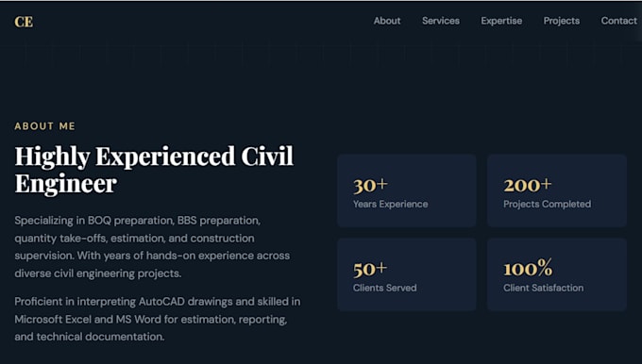
Task: Click the gold 50+ number
Action: click(x=370, y=269)
